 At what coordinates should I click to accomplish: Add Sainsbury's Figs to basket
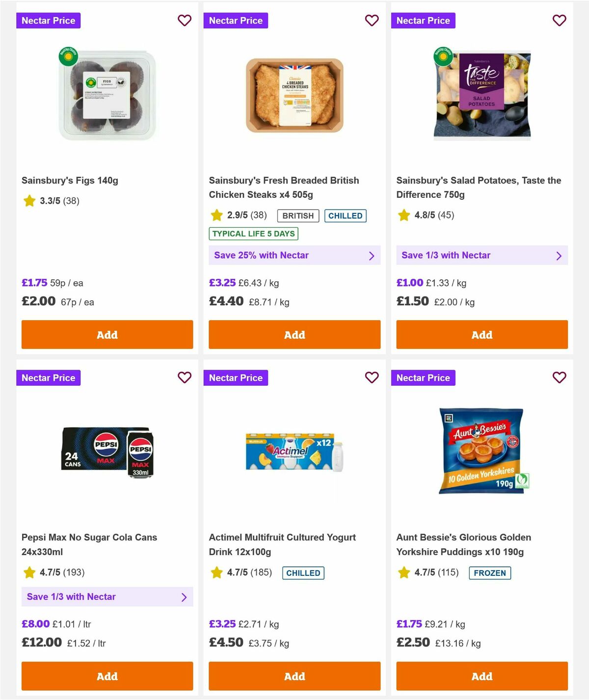coord(107,334)
